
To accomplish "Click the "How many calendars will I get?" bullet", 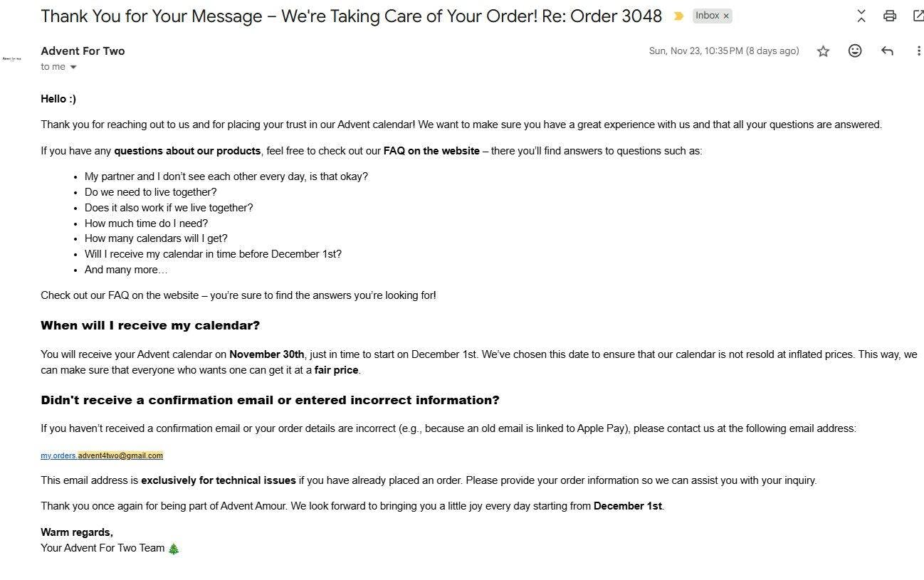I will click(x=156, y=238).
